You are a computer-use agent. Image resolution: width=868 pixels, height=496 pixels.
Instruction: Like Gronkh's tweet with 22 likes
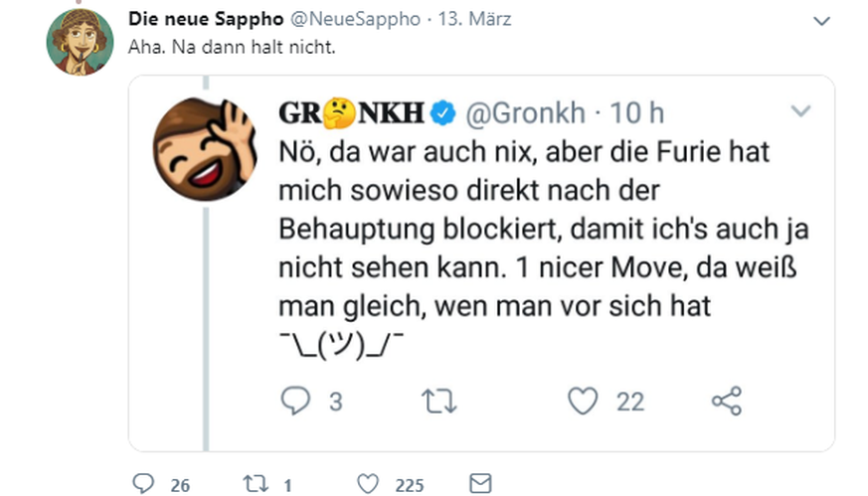pyautogui.click(x=582, y=401)
